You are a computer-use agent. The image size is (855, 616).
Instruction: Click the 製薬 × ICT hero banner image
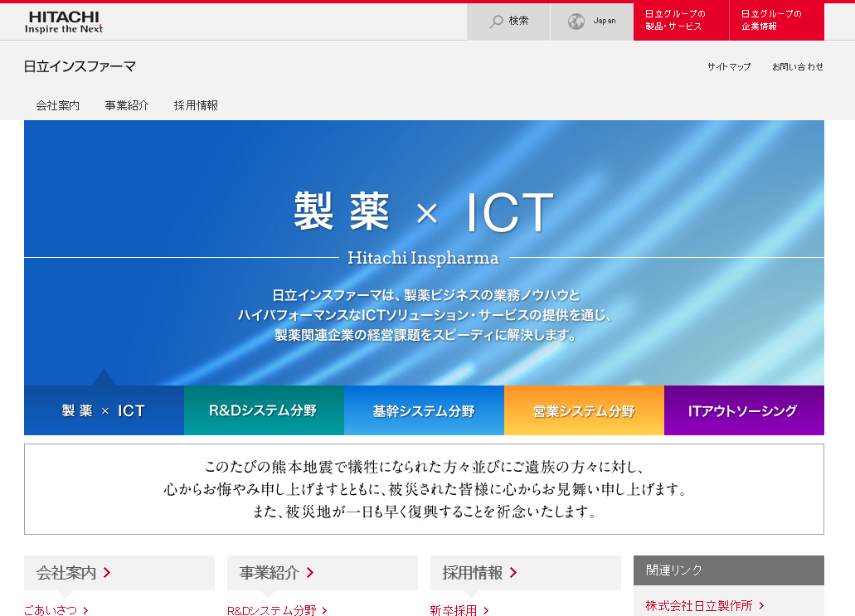pos(425,252)
